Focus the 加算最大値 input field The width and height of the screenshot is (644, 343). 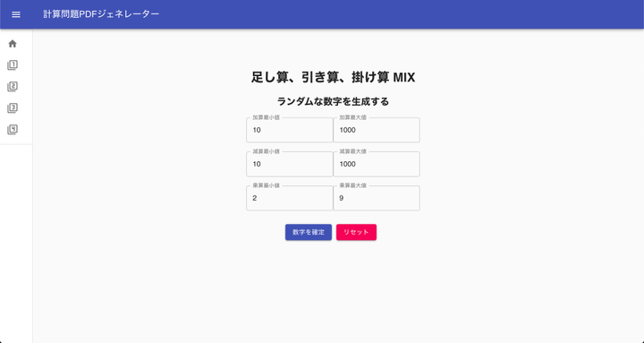[x=377, y=130]
